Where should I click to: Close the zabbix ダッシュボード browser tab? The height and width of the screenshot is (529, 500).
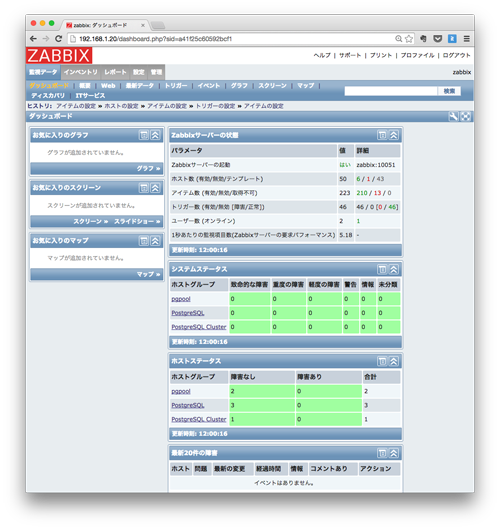point(143,25)
